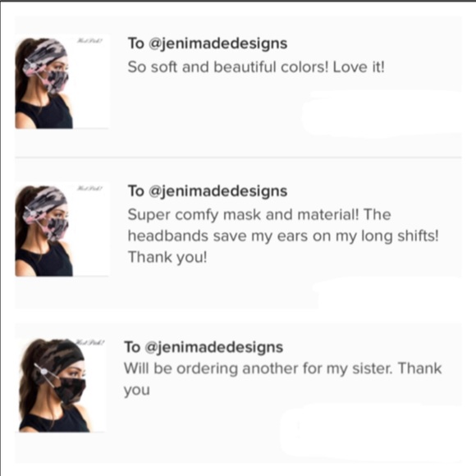This screenshot has height=476, width=476.
Task: Select 'Will be ordering another for my sister' text
Action: click(x=258, y=368)
